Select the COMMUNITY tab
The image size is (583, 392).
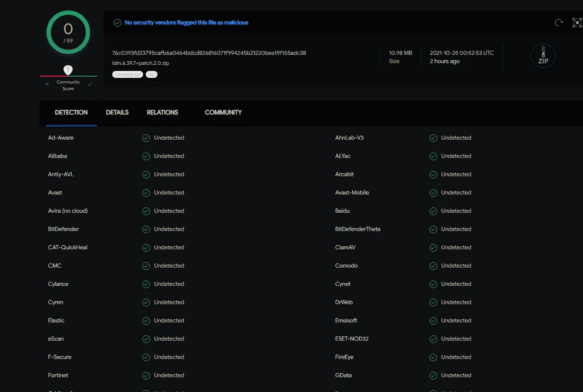click(x=223, y=112)
